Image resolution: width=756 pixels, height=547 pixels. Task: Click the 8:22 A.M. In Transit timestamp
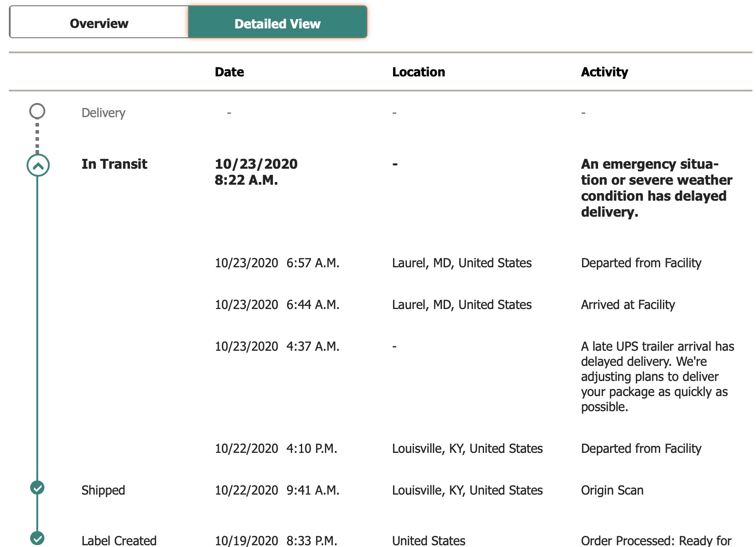tap(246, 180)
